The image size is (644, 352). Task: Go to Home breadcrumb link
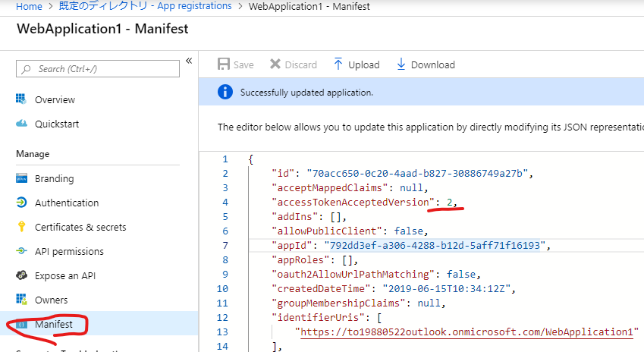29,6
